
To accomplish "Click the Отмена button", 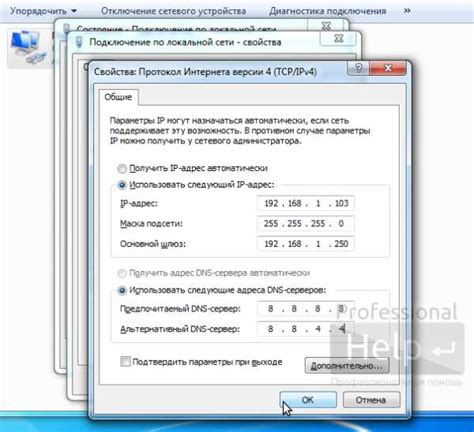I will click(x=371, y=400).
